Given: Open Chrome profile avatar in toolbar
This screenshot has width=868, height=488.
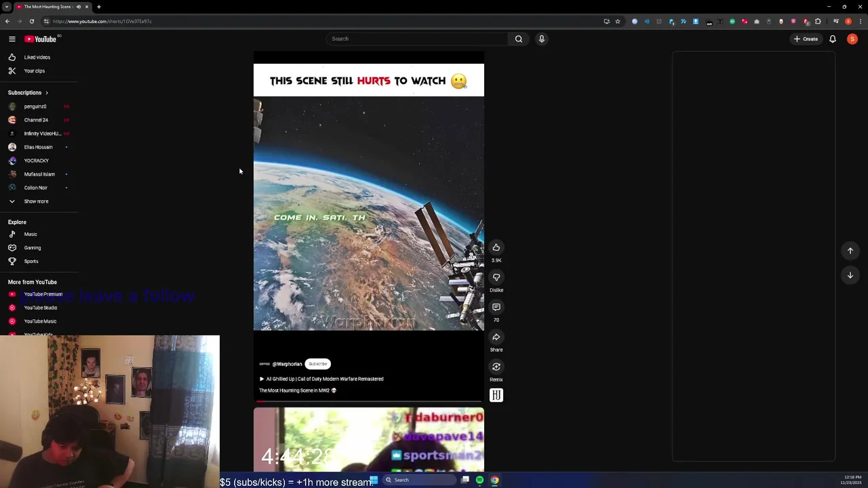Looking at the screenshot, I should [x=848, y=21].
